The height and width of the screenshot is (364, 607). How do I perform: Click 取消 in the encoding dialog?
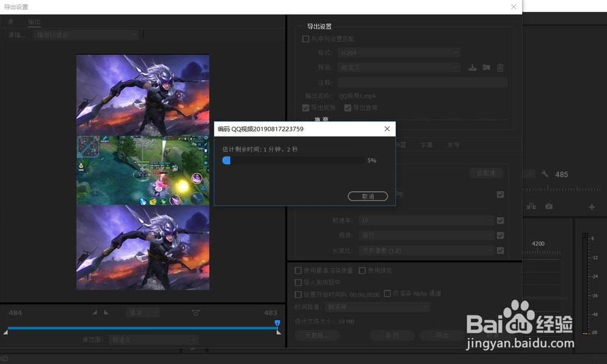pos(368,197)
